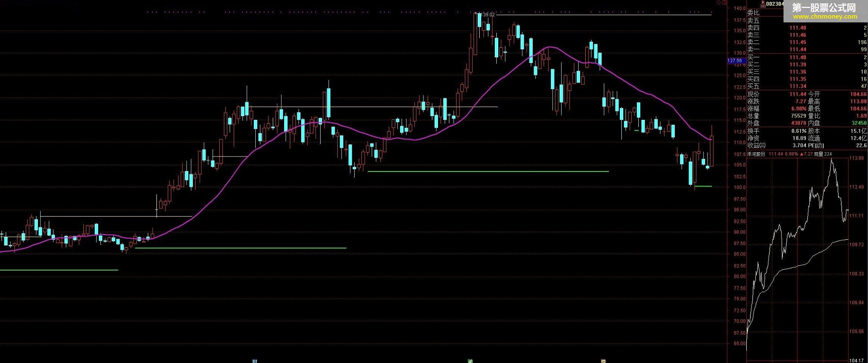The image size is (868, 363).
Task: Click the 净资 value 18.89
Action: 799,138
